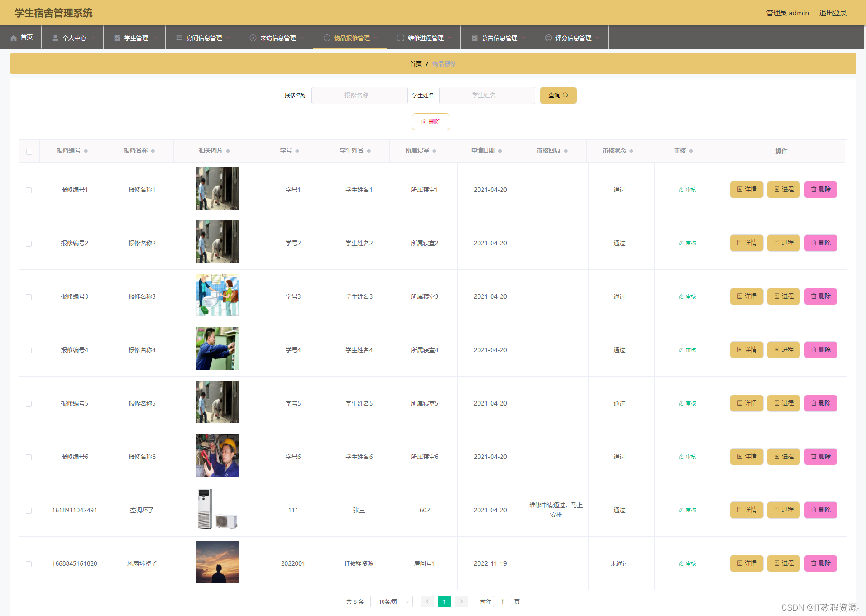Click the 审核 pencil icon for 报修编号1
The height and width of the screenshot is (616, 866).
(x=681, y=190)
